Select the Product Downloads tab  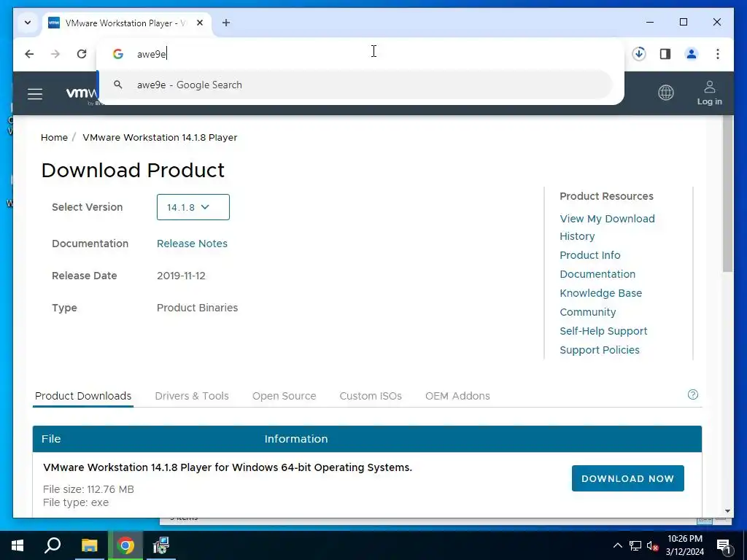click(x=83, y=396)
